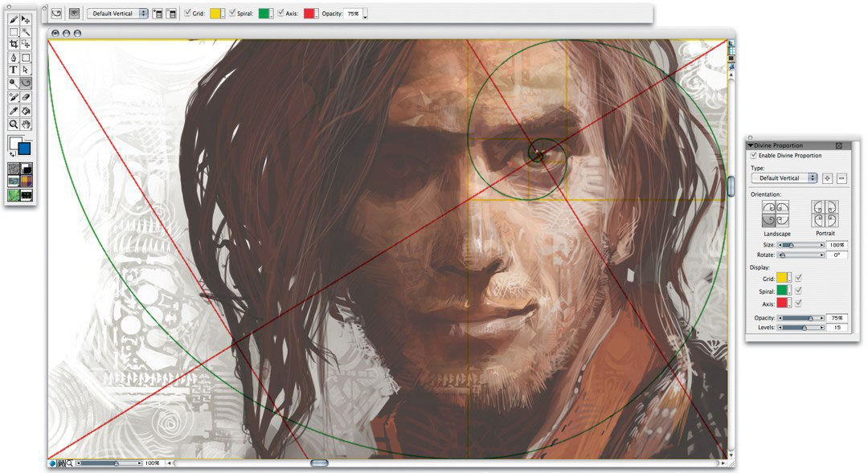Open the Type dropdown in Divine Proportion panel

point(784,177)
